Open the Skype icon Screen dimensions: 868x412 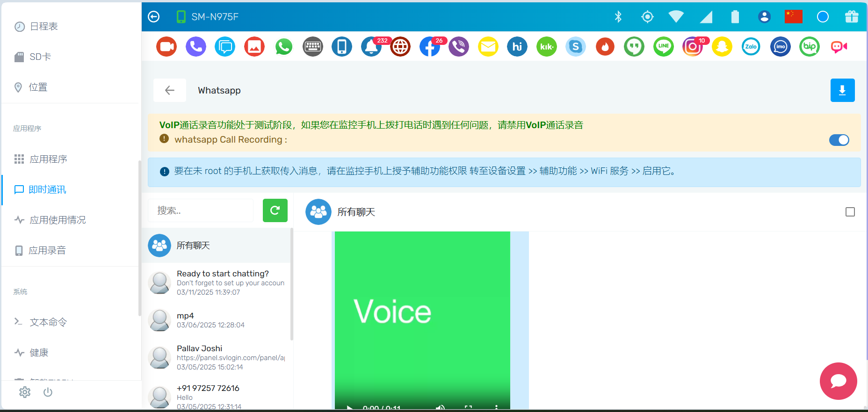pos(576,46)
